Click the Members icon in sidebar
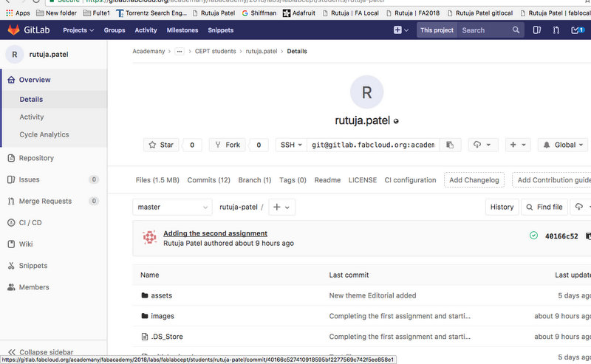The height and width of the screenshot is (364, 591). coord(11,287)
